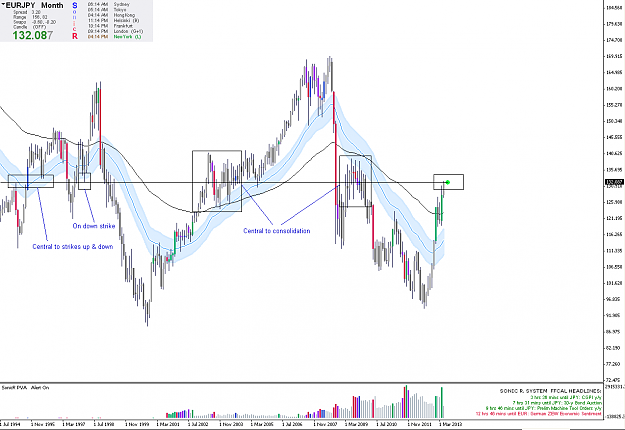Select 'Central to strikes up & down' annotation
This screenshot has width=625, height=430.
pos(73,247)
